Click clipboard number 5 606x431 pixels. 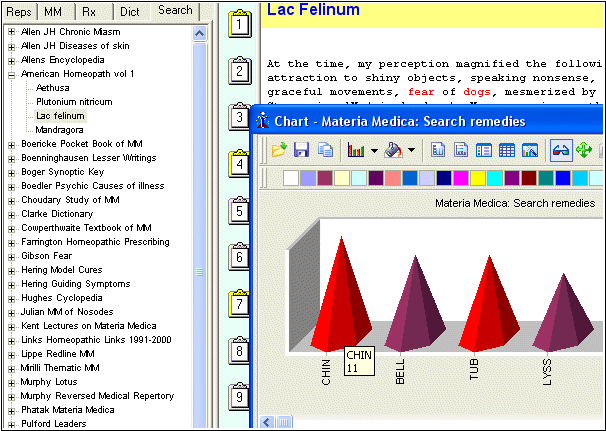(x=240, y=211)
